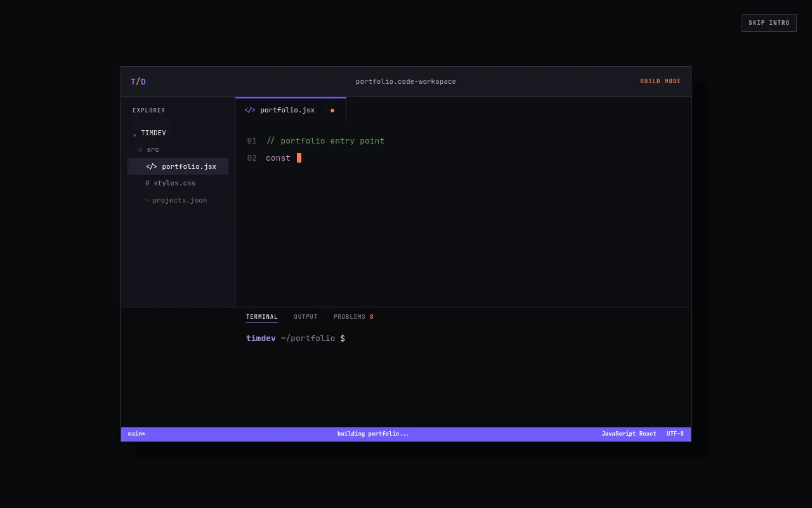
Task: Click JavaScript React language mode
Action: (629, 434)
